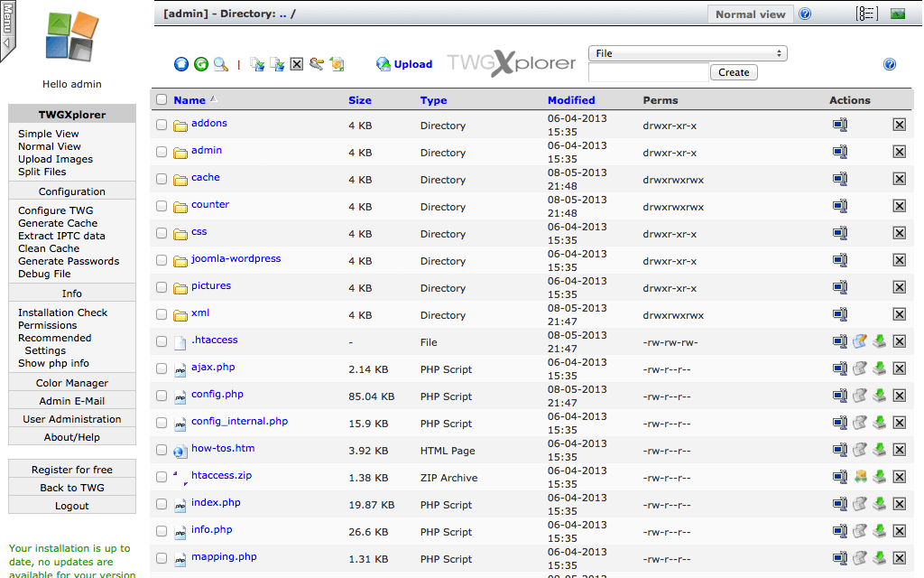Select the index.php checkbox
Image resolution: width=924 pixels, height=578 pixels.
pyautogui.click(x=162, y=504)
